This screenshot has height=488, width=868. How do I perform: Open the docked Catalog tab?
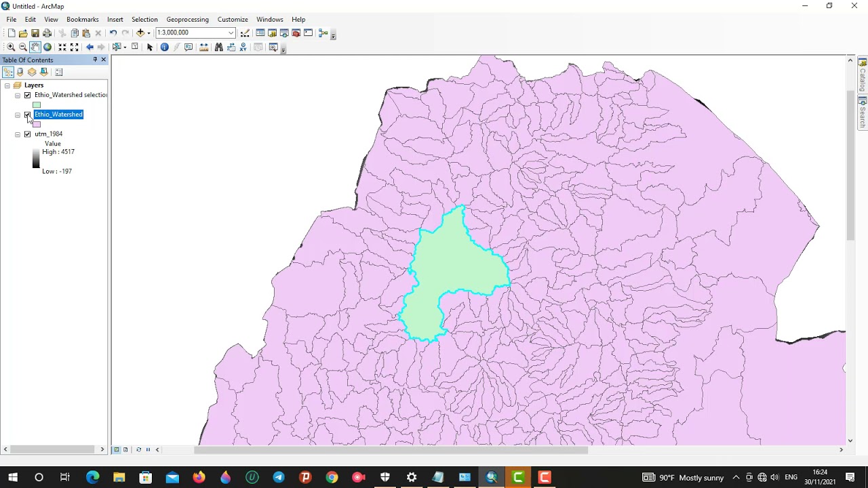coord(863,76)
